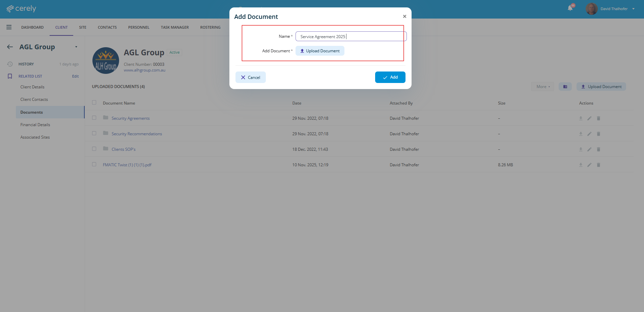This screenshot has height=312, width=644.
Task: Tick the Security Recommendations checkbox
Action: [94, 133]
